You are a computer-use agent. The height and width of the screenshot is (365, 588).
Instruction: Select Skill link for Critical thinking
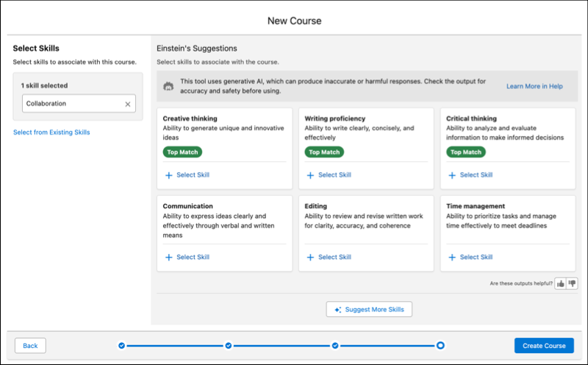476,174
